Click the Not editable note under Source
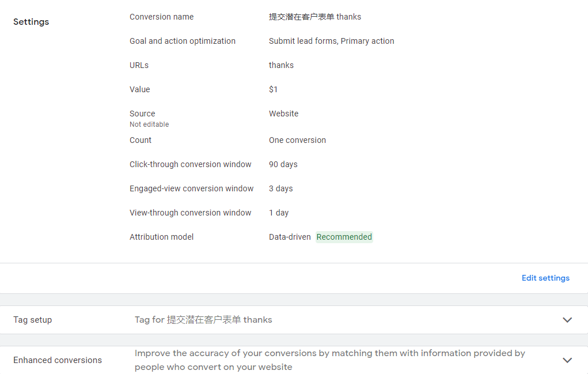This screenshot has width=588, height=374. pyautogui.click(x=149, y=124)
